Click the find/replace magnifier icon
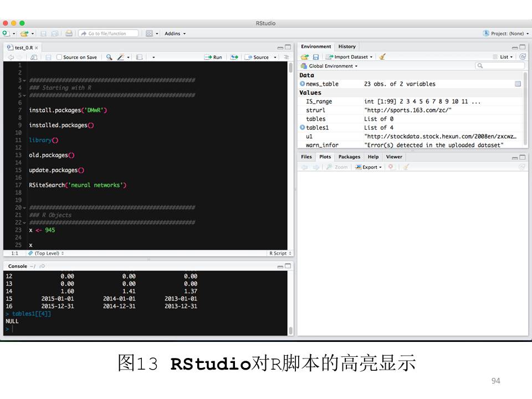Viewport: 532px width, 399px height. coord(109,57)
